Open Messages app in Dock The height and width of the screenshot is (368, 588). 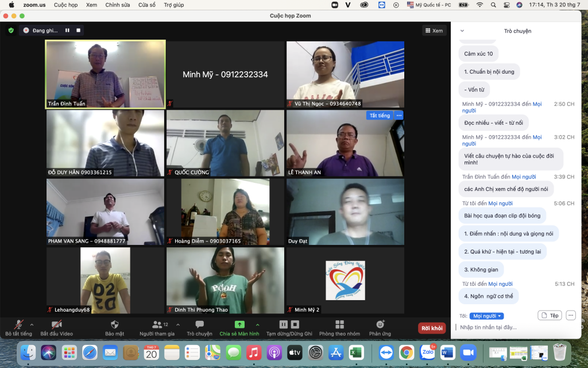233,352
